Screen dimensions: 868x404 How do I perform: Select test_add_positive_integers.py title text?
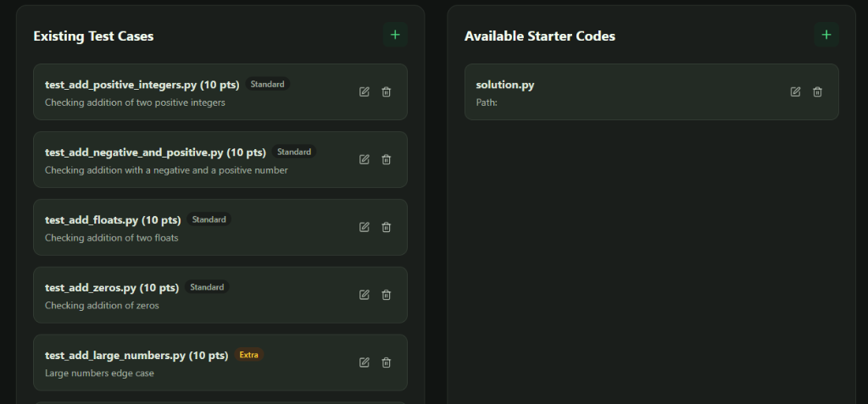point(142,85)
